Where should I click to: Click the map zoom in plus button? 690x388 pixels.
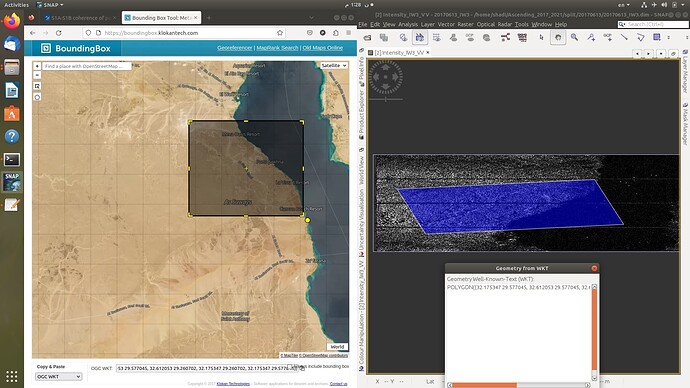(x=37, y=66)
